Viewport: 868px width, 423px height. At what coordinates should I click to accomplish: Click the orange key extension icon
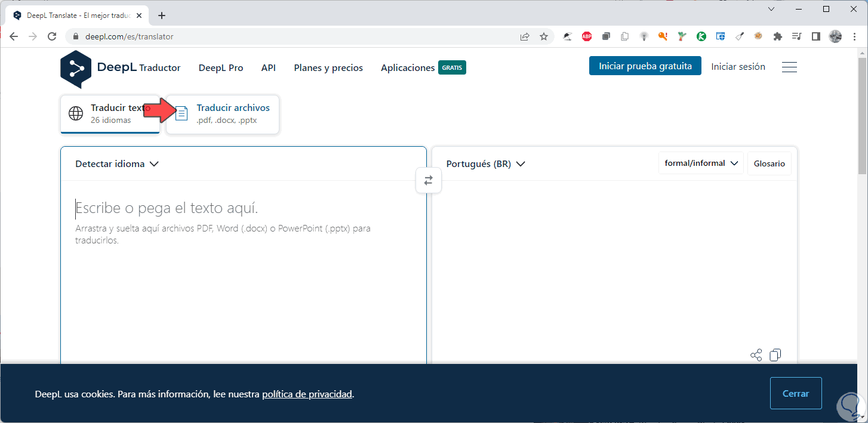(x=663, y=36)
